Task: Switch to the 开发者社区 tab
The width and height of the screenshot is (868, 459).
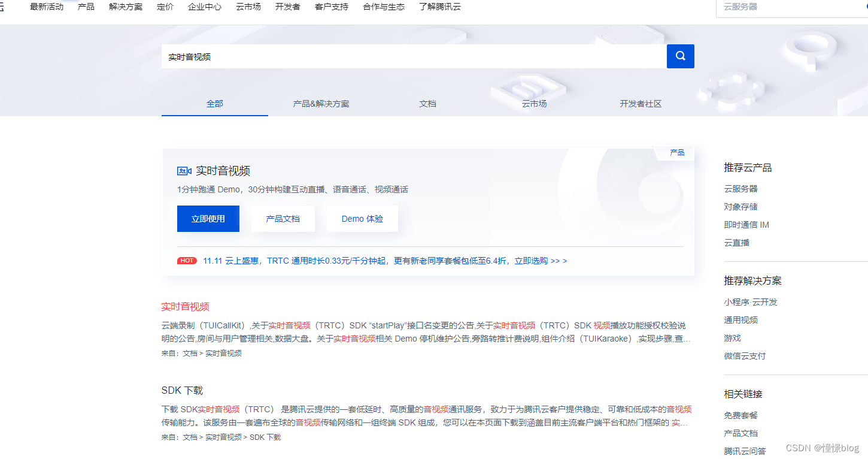Action: pyautogui.click(x=641, y=104)
